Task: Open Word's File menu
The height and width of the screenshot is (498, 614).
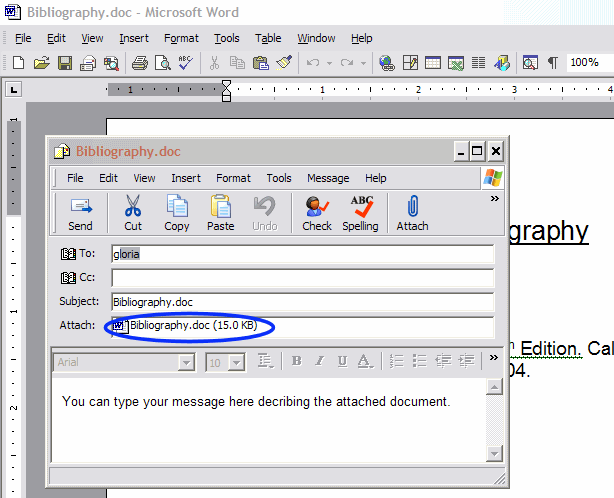Action: [23, 38]
